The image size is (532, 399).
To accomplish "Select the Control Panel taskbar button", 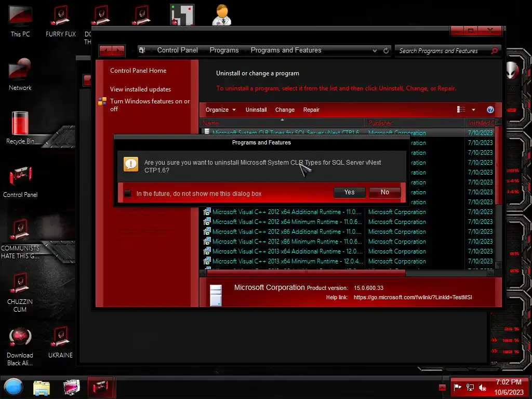I will [x=101, y=387].
